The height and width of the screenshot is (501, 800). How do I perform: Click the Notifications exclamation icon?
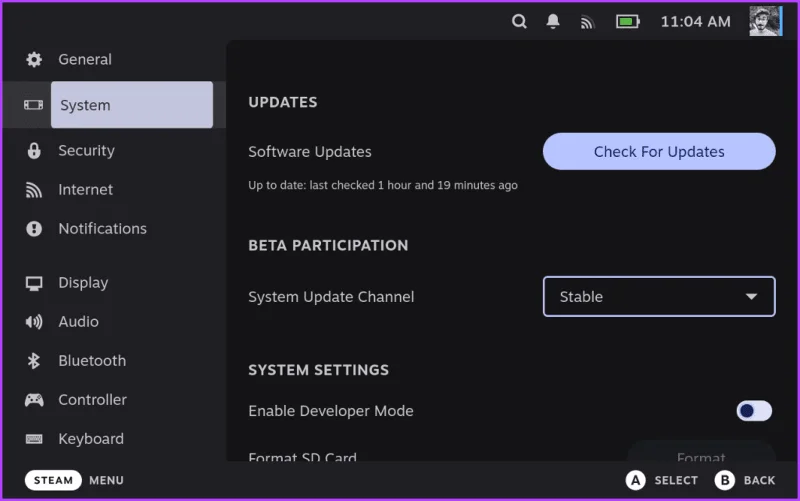pyautogui.click(x=34, y=229)
